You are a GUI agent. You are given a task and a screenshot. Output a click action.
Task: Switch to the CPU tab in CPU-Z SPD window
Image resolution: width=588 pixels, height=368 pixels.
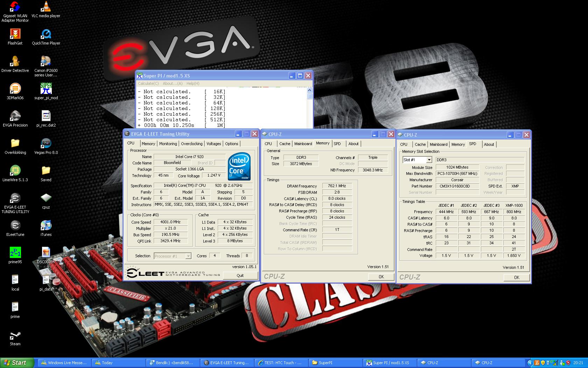pyautogui.click(x=404, y=144)
